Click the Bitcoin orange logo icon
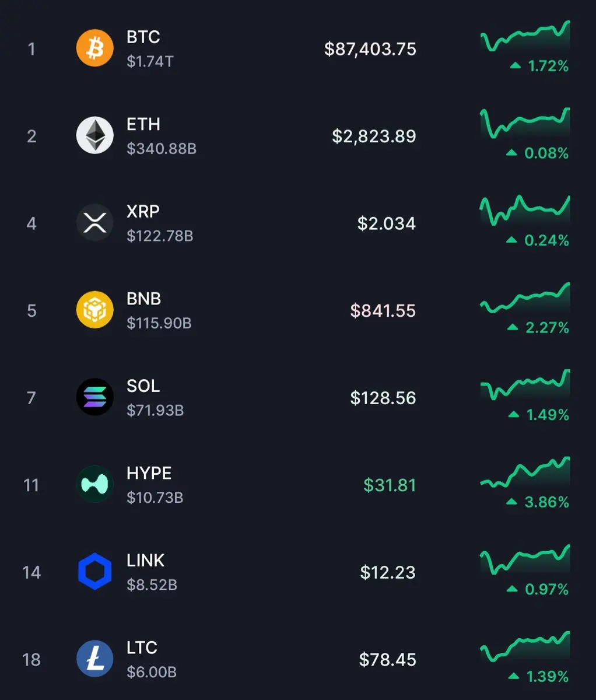Image resolution: width=596 pixels, height=700 pixels. coord(95,48)
